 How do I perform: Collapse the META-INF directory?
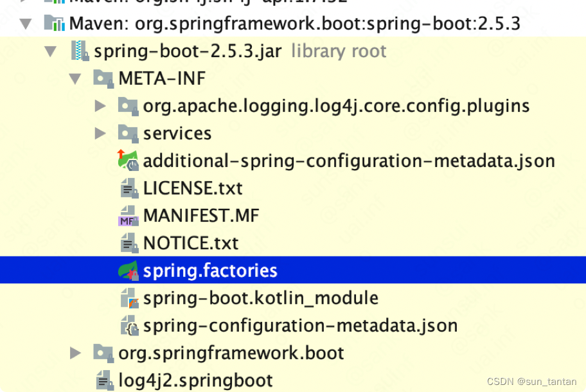tap(76, 78)
